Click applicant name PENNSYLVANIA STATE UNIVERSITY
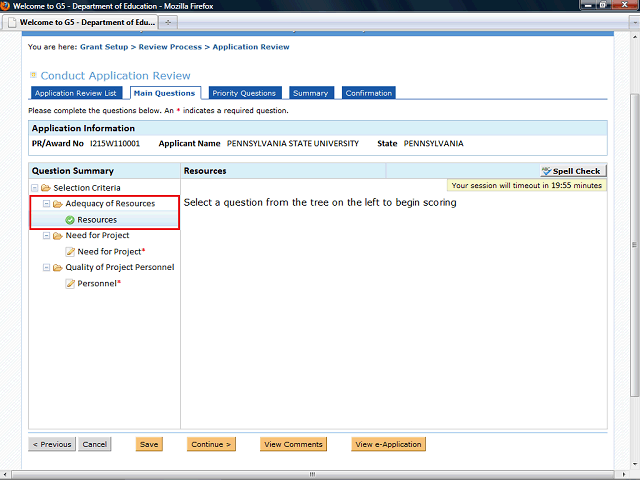This screenshot has width=640, height=480. (x=293, y=143)
